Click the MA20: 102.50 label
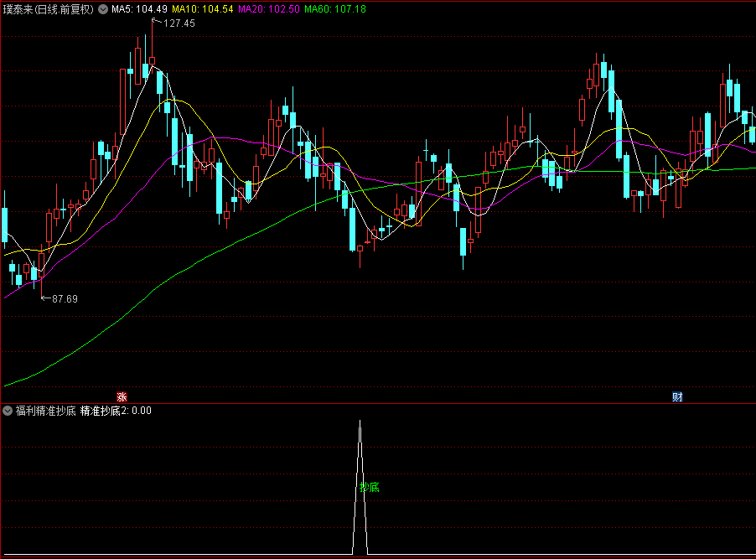Viewport: 756px width, 559px height. (268, 9)
